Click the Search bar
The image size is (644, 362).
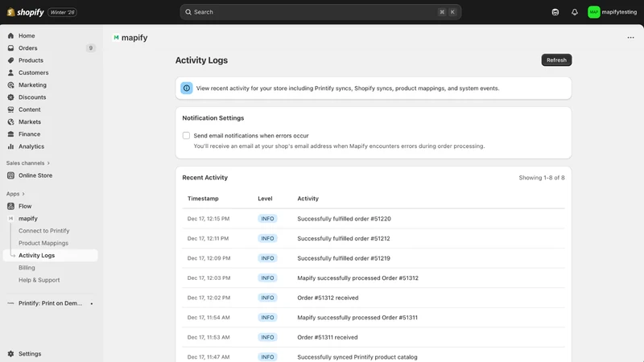(320, 12)
